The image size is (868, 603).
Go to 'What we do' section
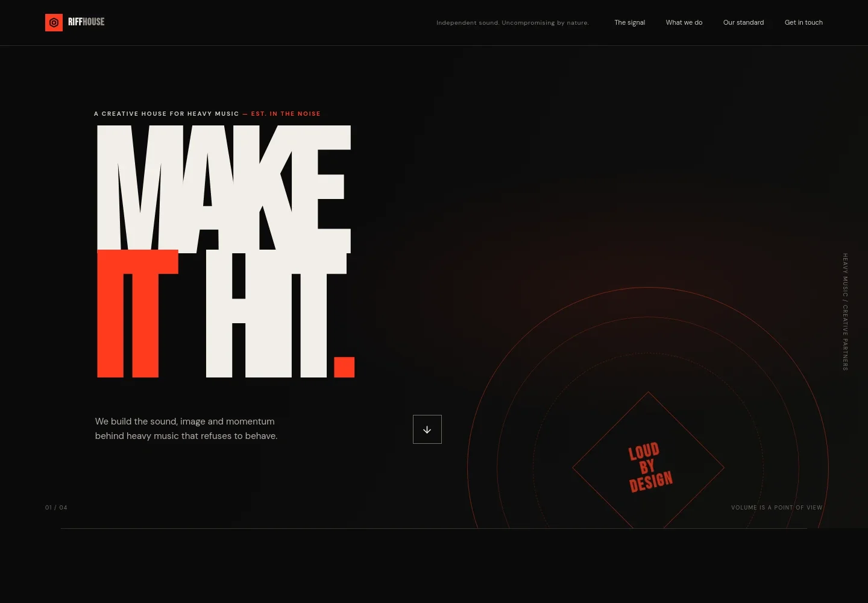(684, 22)
